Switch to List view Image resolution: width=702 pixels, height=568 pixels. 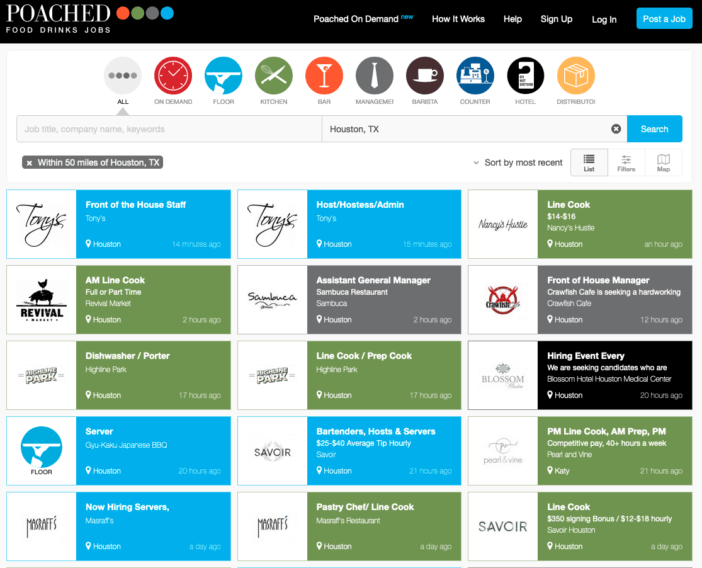click(x=589, y=162)
